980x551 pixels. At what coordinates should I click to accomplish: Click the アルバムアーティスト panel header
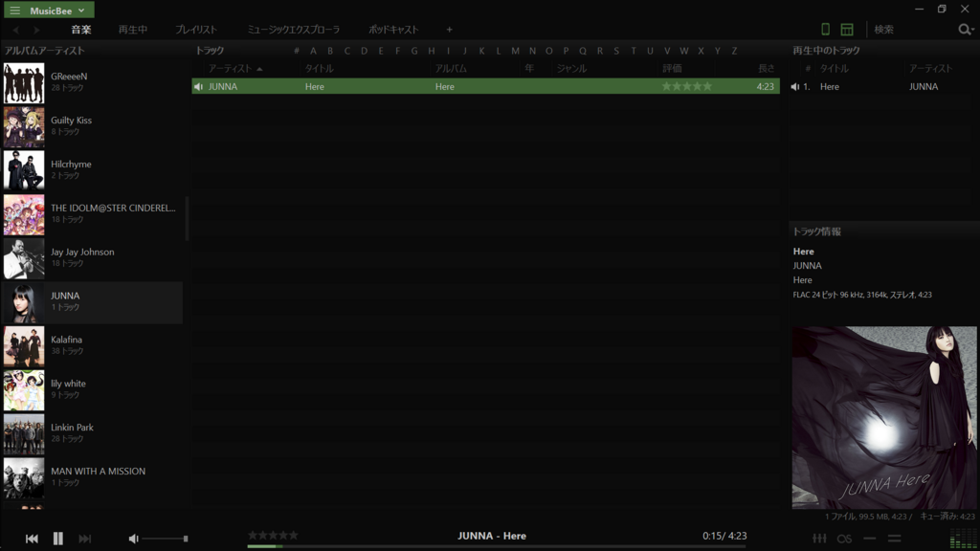point(44,51)
